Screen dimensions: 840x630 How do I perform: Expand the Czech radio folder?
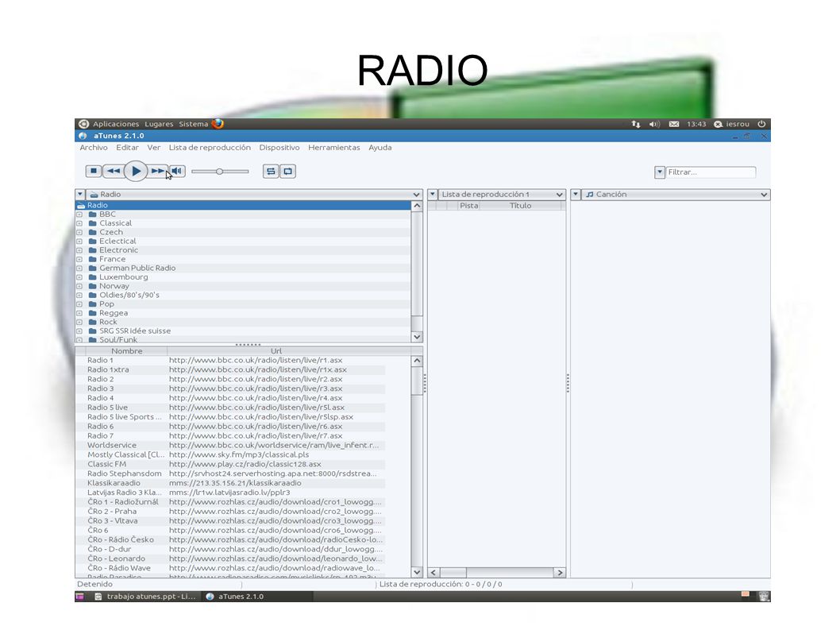pos(79,233)
